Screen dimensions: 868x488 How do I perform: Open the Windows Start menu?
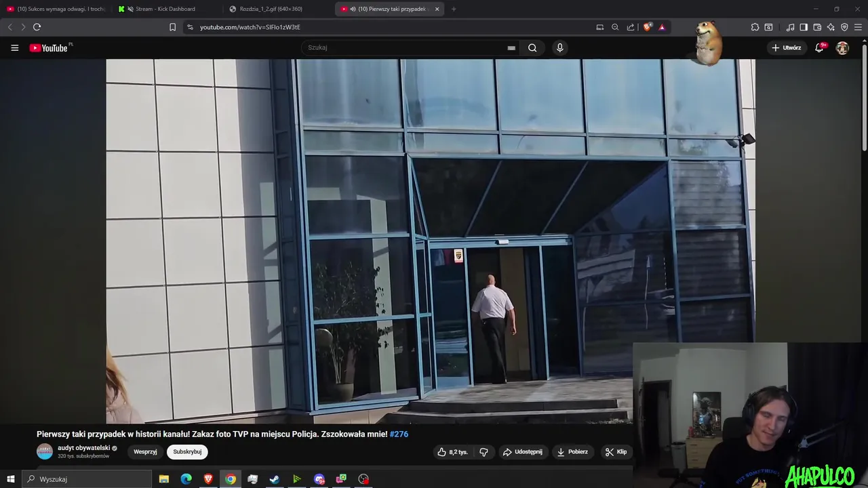(10, 479)
